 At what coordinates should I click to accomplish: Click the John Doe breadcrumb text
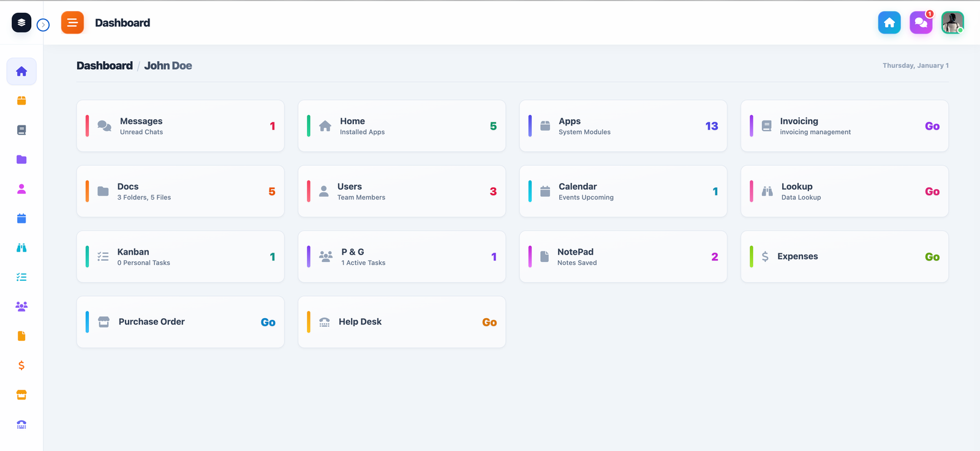[x=168, y=65]
